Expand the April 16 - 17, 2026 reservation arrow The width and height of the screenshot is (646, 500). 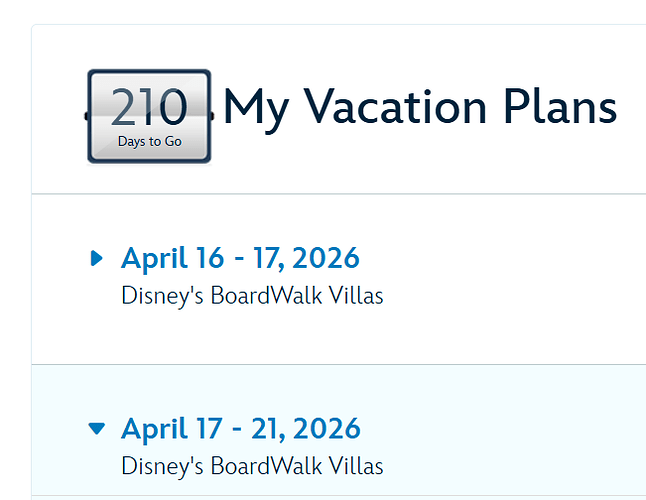coord(97,258)
